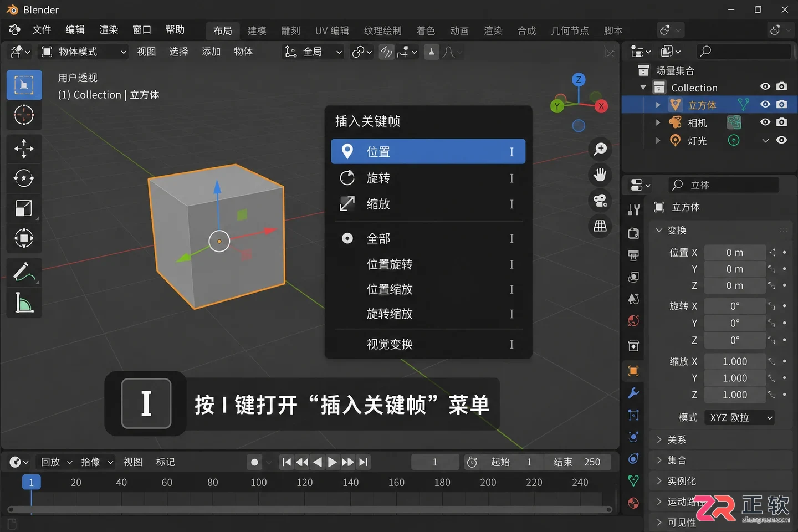
Task: Choose 旋转缩放 keyframe option
Action: (x=428, y=314)
